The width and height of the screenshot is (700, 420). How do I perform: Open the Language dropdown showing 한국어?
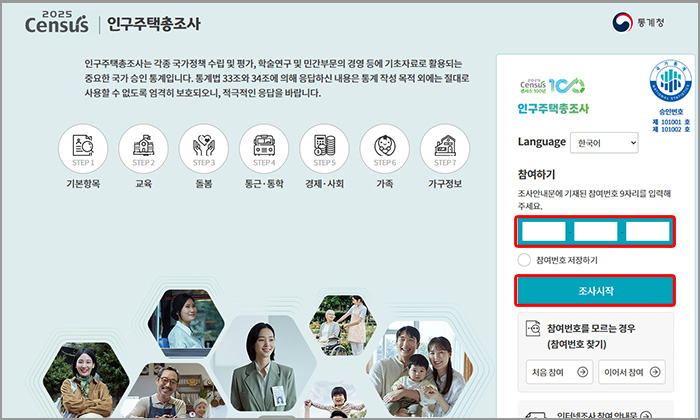pos(604,143)
